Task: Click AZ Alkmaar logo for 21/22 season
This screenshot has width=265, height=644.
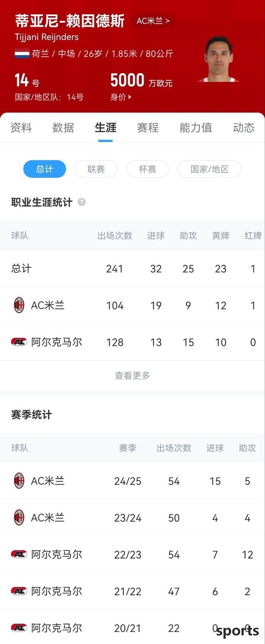Action: [19, 591]
